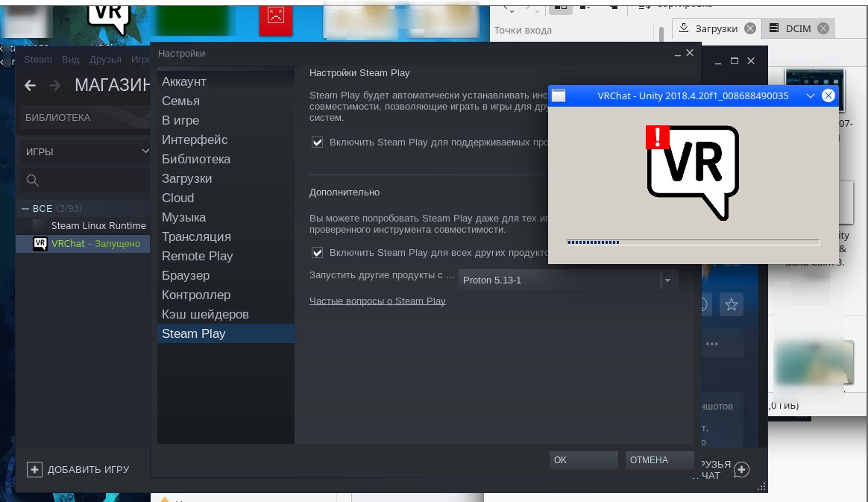The width and height of the screenshot is (868, 502).
Task: Switch to DCIM tab in file manager
Action: point(798,28)
